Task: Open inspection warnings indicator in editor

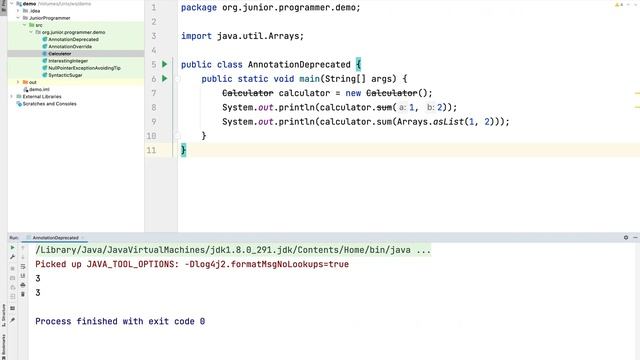Action: tap(619, 5)
